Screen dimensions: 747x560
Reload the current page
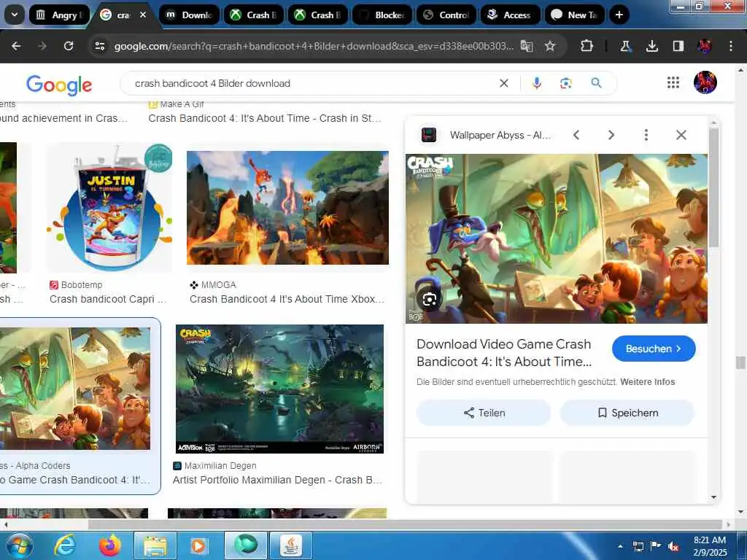point(69,46)
